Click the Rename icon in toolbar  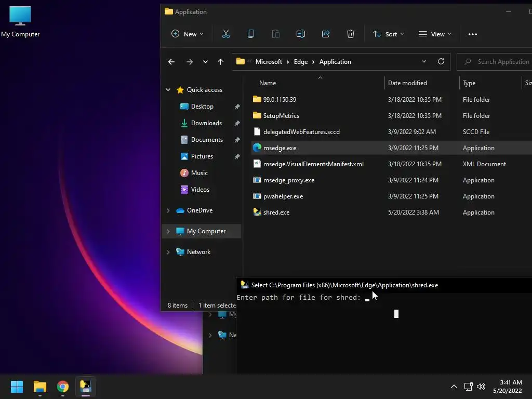[301, 34]
